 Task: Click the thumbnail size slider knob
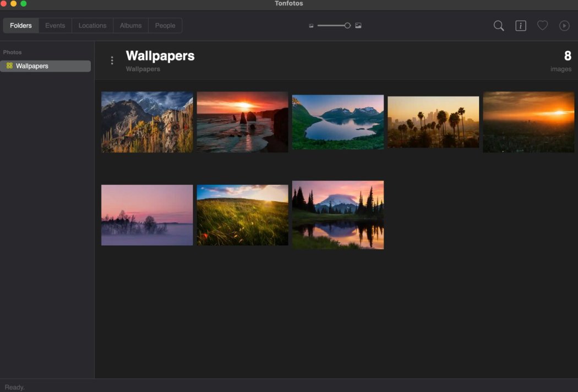click(347, 25)
